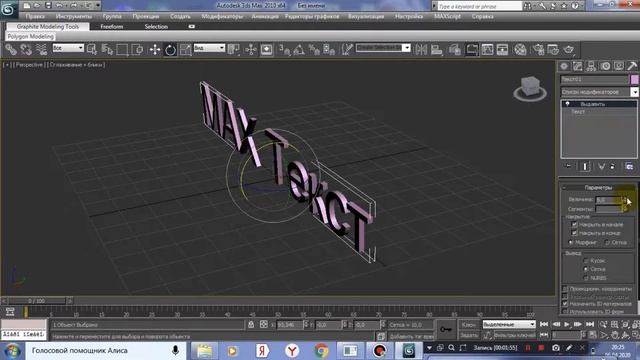
Task: Open the Render Setup icon
Action: point(538,50)
